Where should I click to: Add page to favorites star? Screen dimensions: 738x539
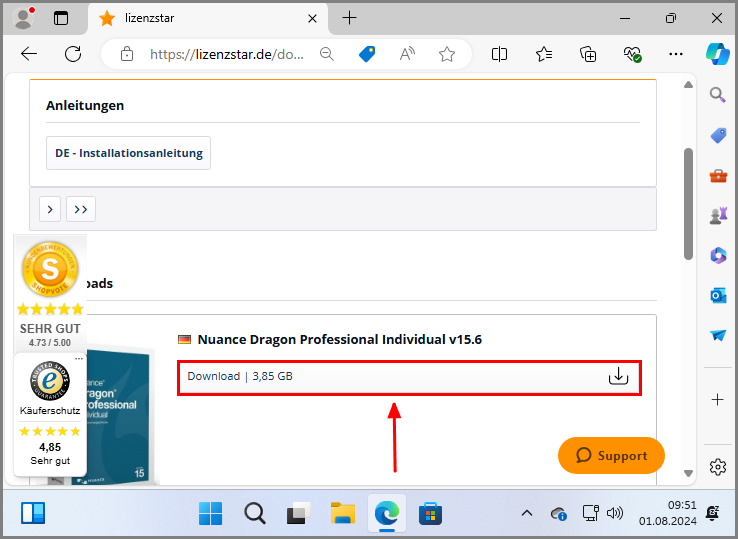447,54
